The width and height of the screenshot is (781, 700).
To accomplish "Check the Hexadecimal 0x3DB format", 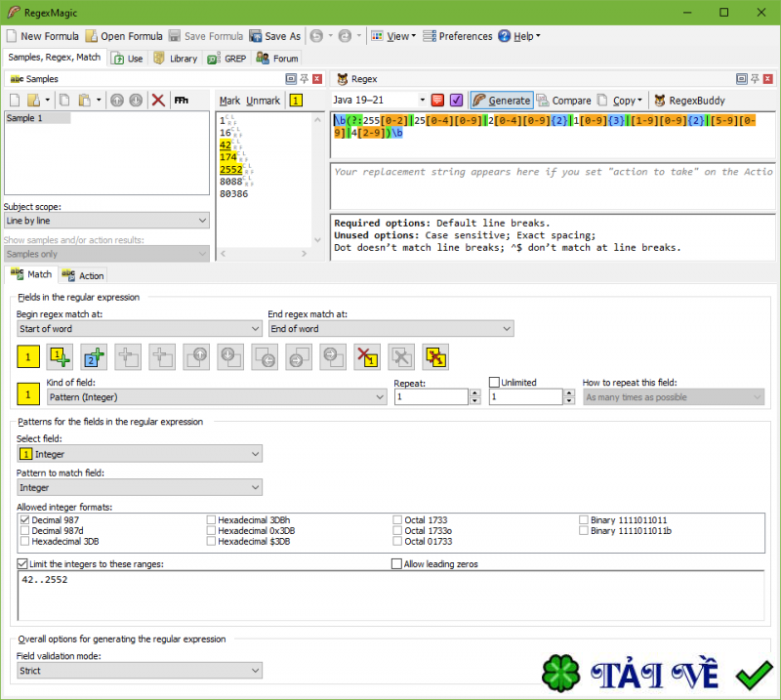I will tap(211, 530).
